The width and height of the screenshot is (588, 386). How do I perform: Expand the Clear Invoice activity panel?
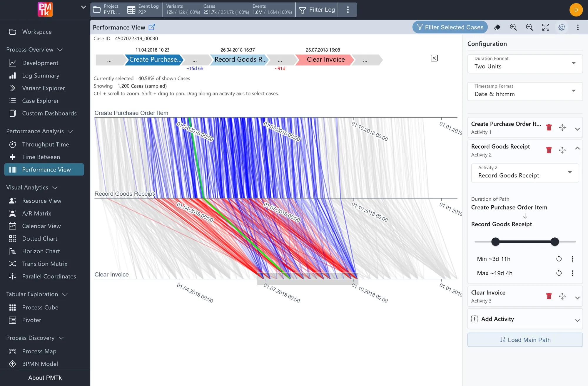tap(577, 298)
